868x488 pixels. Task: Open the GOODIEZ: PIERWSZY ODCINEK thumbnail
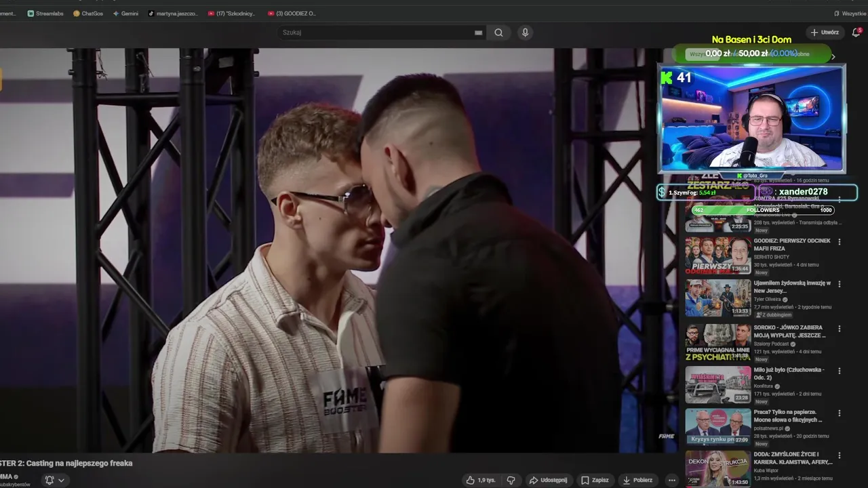717,256
